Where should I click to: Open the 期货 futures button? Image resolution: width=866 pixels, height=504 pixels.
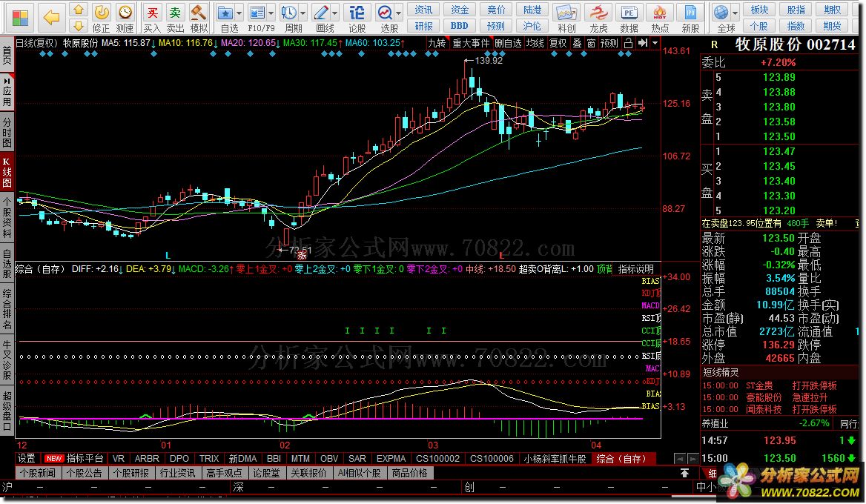[x=833, y=26]
